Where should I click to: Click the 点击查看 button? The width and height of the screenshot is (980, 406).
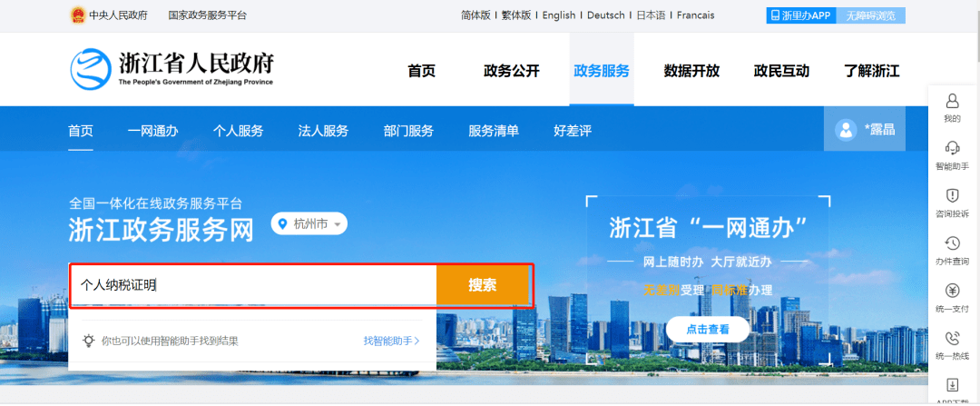[708, 329]
